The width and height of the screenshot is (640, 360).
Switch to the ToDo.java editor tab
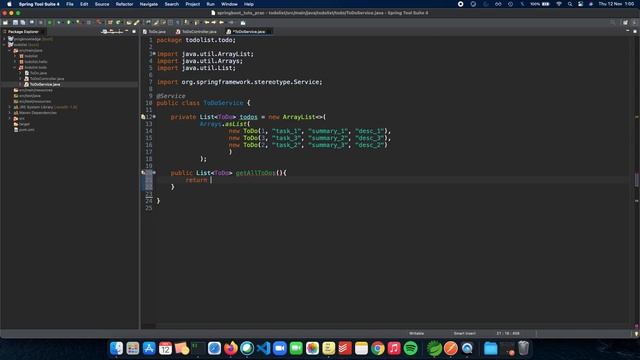tap(155, 31)
